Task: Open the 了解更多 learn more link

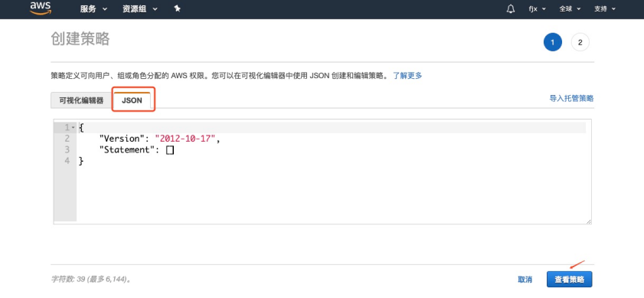Action: [x=407, y=76]
